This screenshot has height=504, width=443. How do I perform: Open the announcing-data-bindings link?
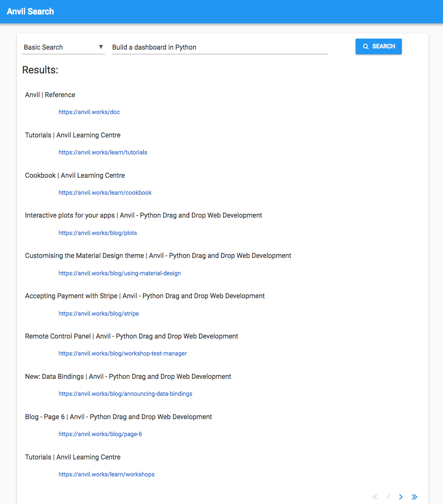(125, 394)
